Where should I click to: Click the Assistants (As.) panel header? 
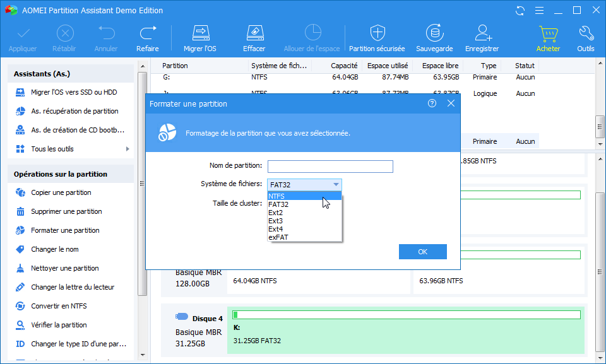point(71,74)
